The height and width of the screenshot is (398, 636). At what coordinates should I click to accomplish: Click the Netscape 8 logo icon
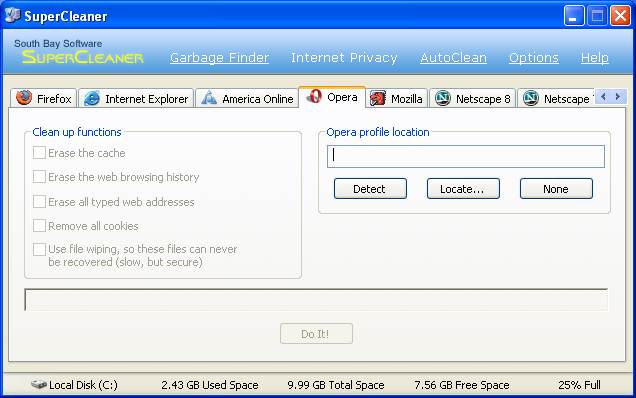tap(443, 98)
